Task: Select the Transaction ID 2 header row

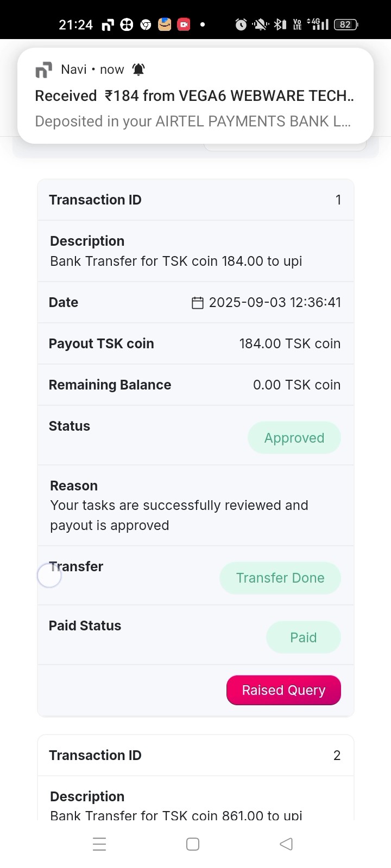Action: [x=195, y=755]
